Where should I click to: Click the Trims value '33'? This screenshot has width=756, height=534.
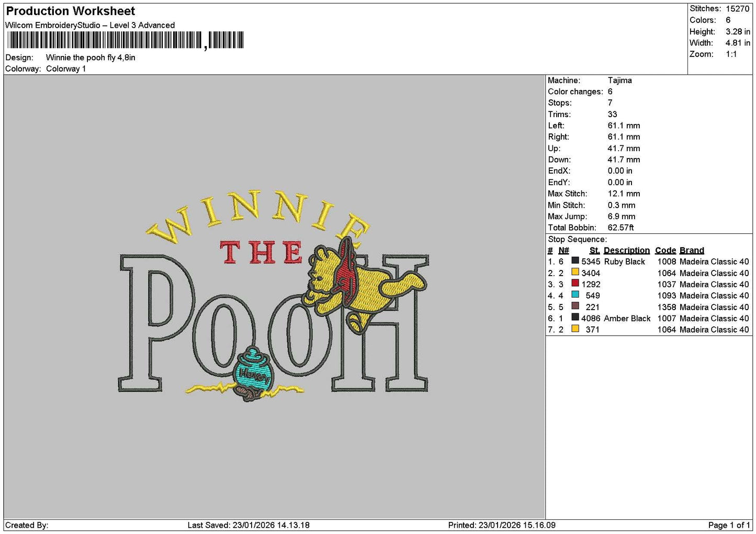613,115
